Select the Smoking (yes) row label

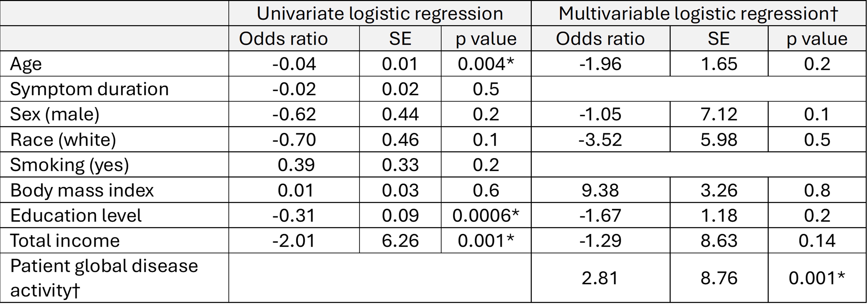pos(69,165)
